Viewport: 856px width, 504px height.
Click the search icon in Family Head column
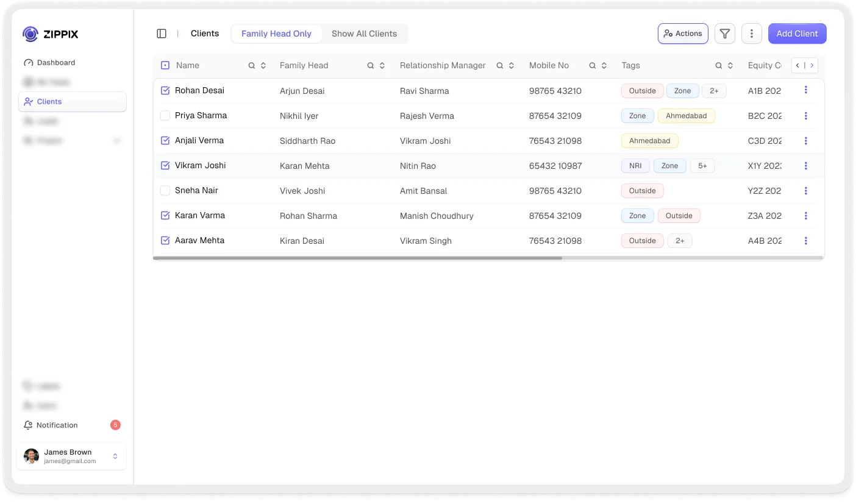(x=369, y=65)
